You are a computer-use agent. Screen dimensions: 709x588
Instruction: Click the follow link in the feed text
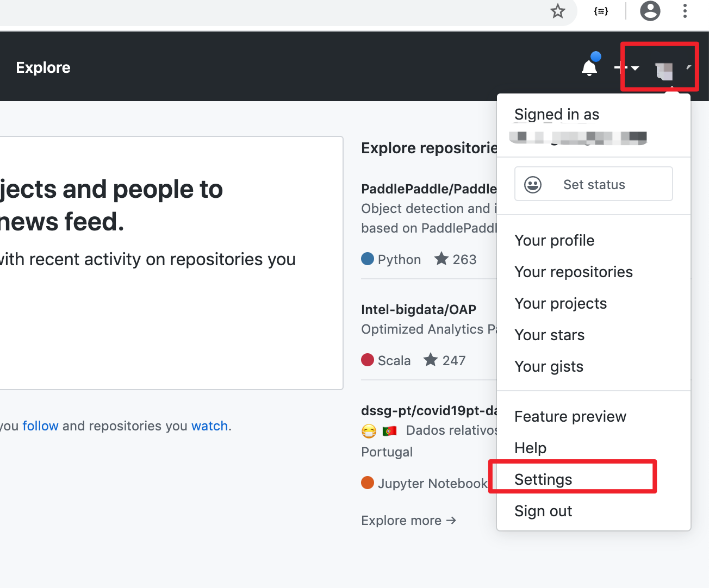click(40, 426)
